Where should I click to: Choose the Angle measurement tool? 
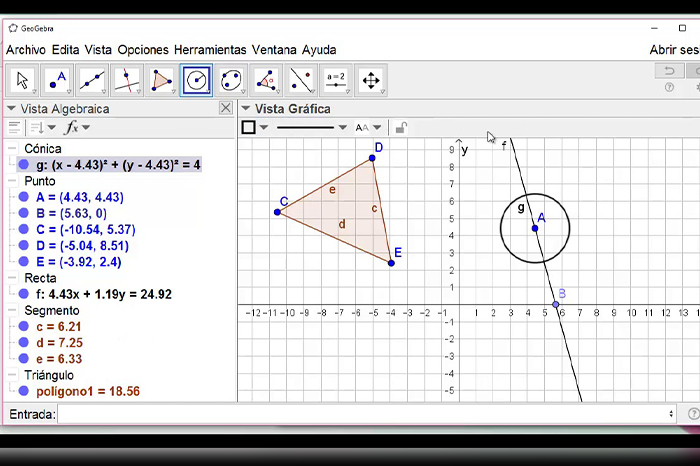[x=266, y=80]
